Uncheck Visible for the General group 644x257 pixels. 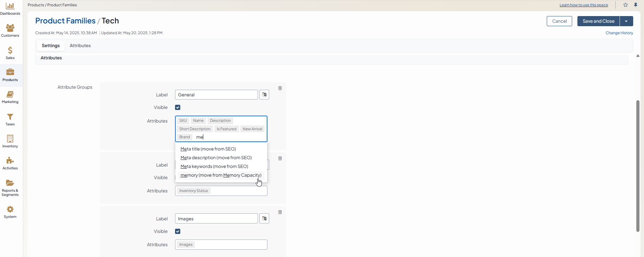(178, 108)
